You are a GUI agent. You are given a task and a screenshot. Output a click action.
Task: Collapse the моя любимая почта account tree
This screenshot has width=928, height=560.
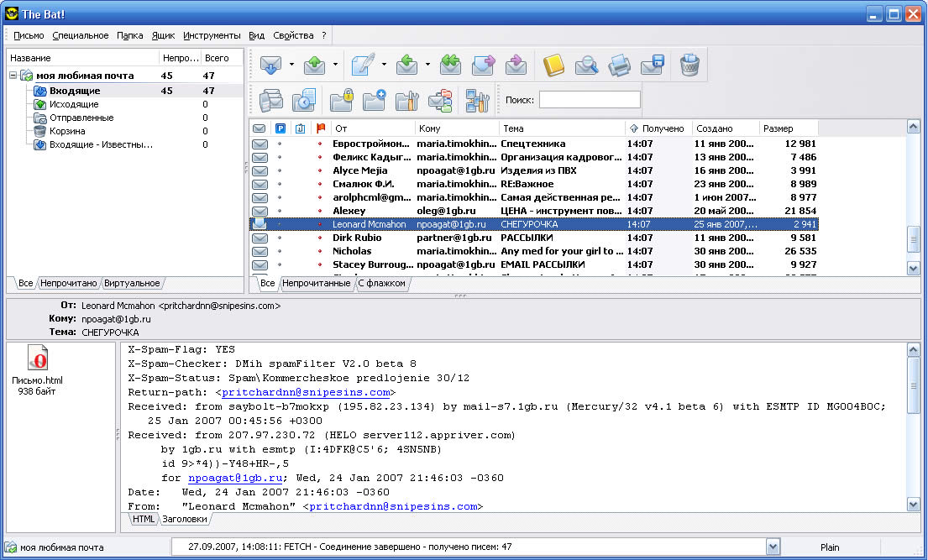[x=13, y=76]
